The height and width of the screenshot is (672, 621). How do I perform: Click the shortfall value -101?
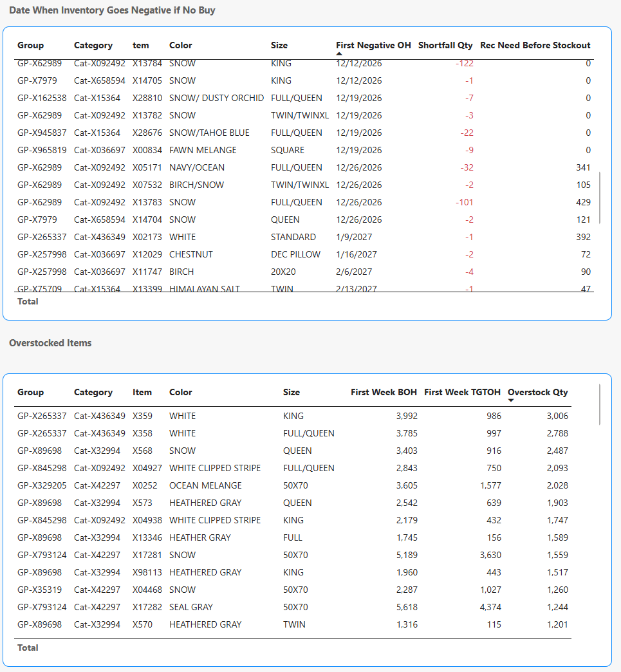click(x=465, y=202)
